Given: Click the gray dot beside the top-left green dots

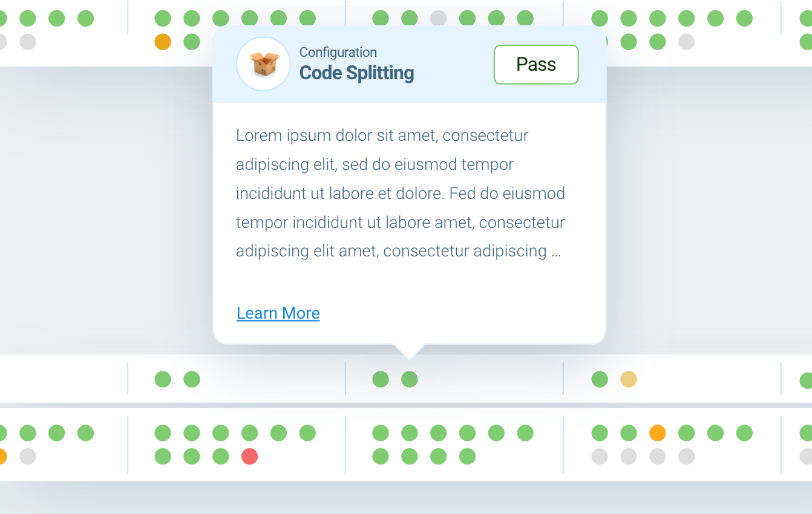Looking at the screenshot, I should [27, 42].
